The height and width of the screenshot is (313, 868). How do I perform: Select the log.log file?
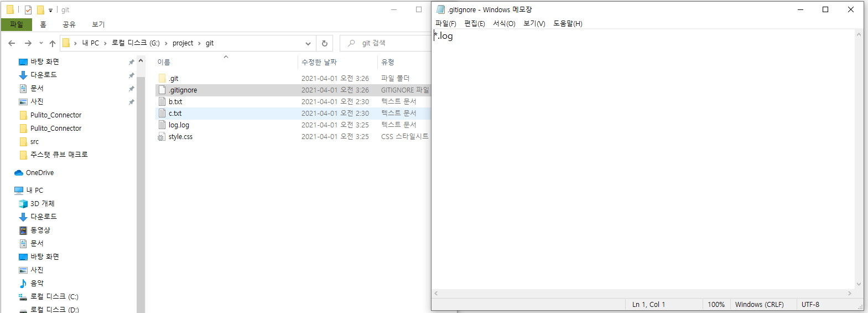coord(293,125)
